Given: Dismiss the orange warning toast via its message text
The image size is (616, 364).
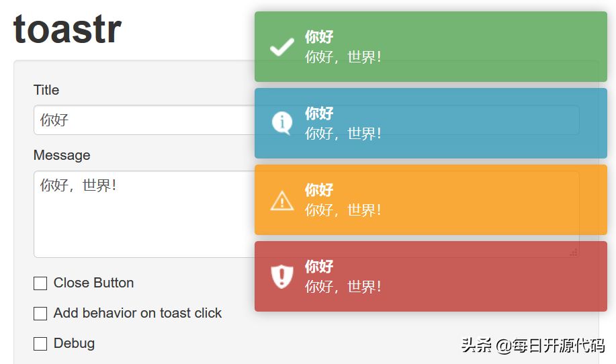Looking at the screenshot, I should tap(343, 210).
